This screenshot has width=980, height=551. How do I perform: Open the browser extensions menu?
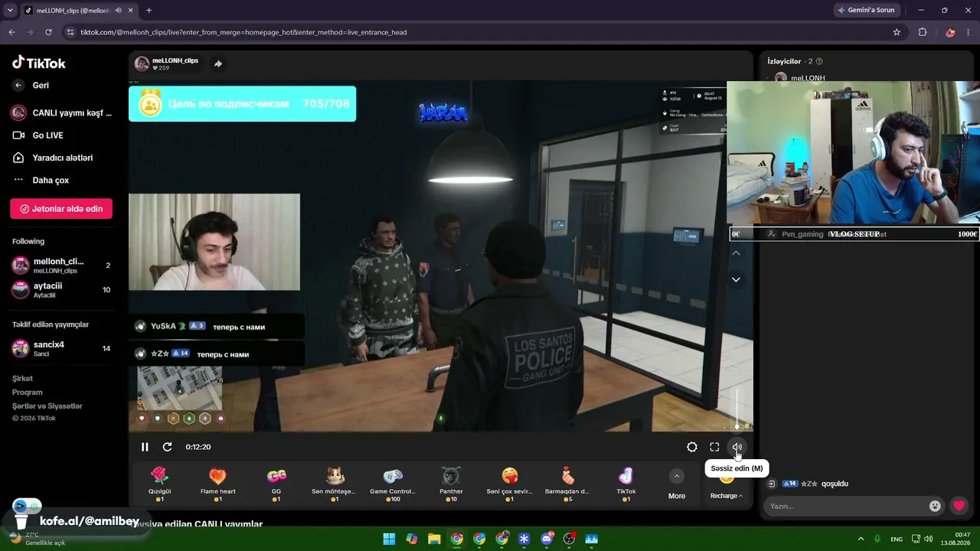(922, 32)
